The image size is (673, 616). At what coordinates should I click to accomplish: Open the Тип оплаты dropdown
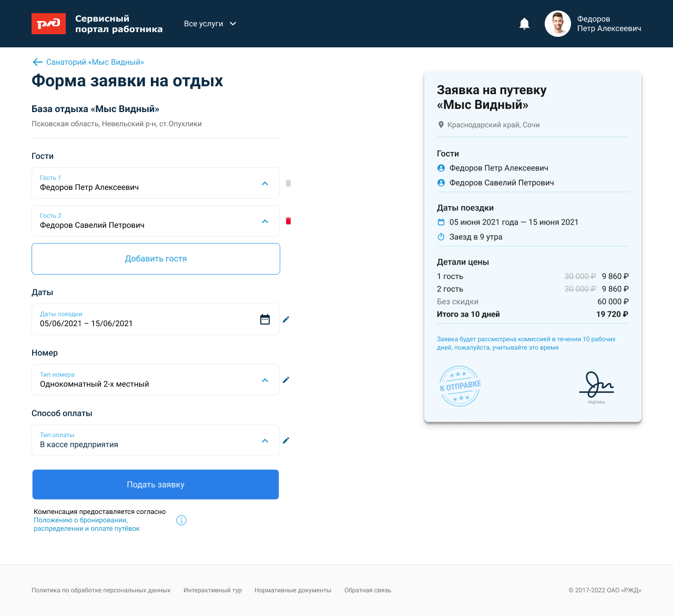point(265,441)
